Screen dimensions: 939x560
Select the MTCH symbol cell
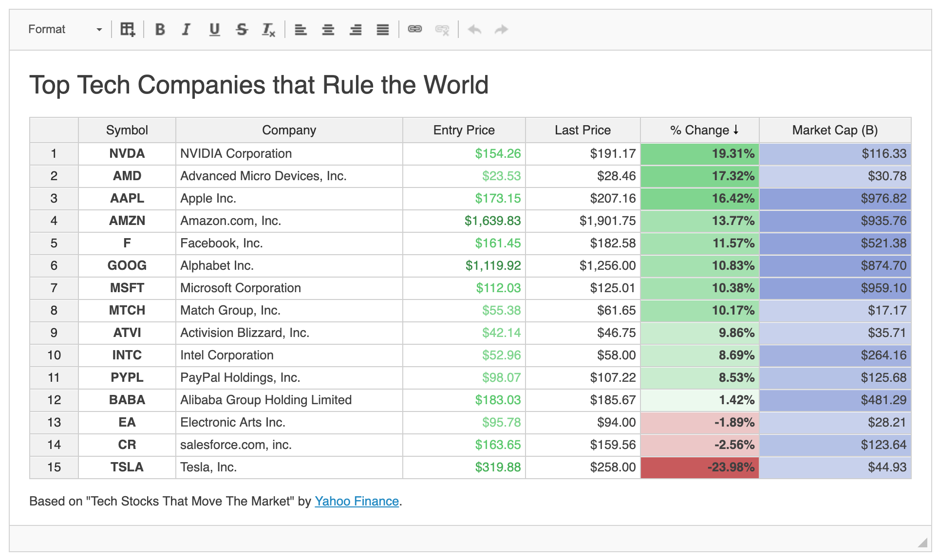[127, 310]
